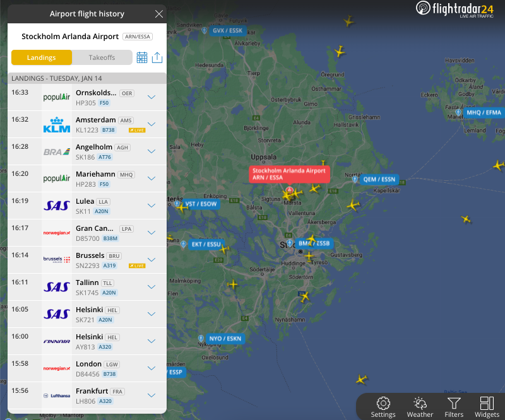Open the Widgets panel

[x=487, y=407]
